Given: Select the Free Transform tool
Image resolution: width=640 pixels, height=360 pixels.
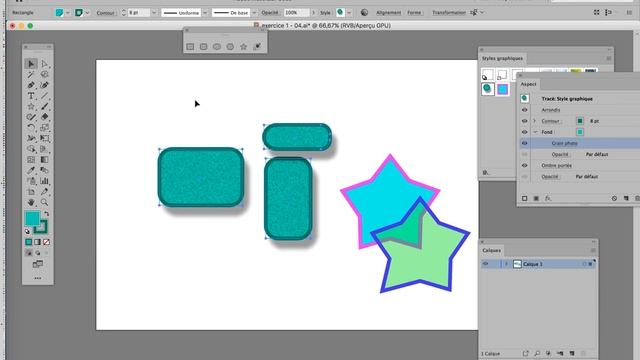Looking at the screenshot, I should 44,138.
